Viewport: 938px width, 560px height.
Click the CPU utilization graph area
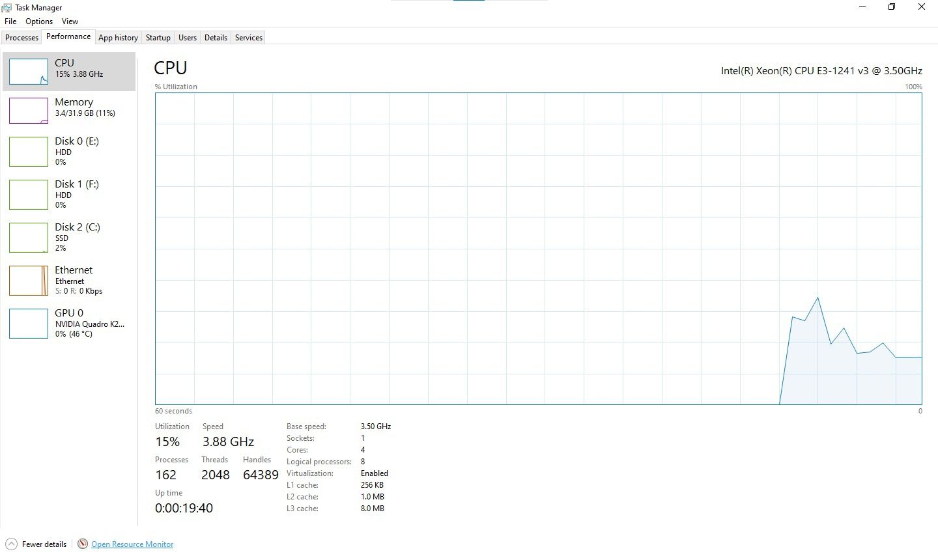(x=538, y=249)
